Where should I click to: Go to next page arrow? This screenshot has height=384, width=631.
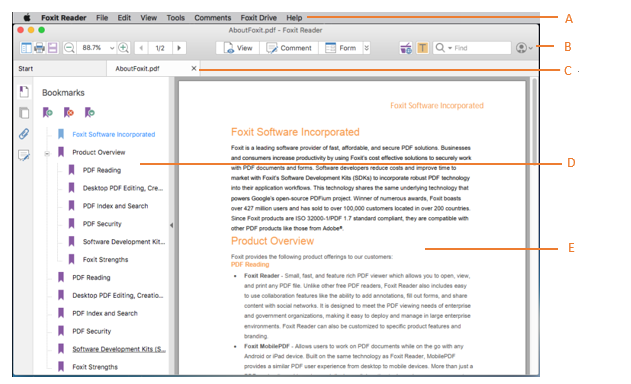179,48
